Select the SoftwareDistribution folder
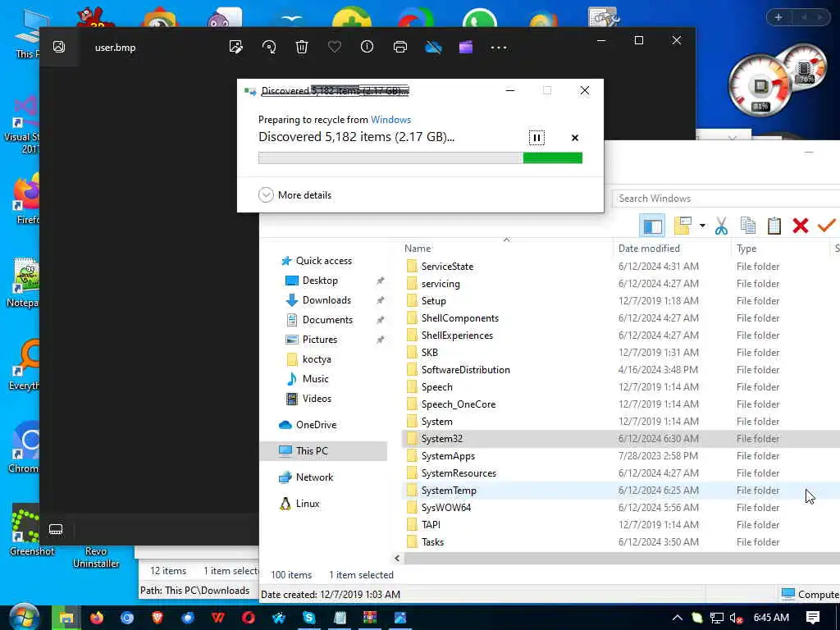840x630 pixels. tap(465, 370)
